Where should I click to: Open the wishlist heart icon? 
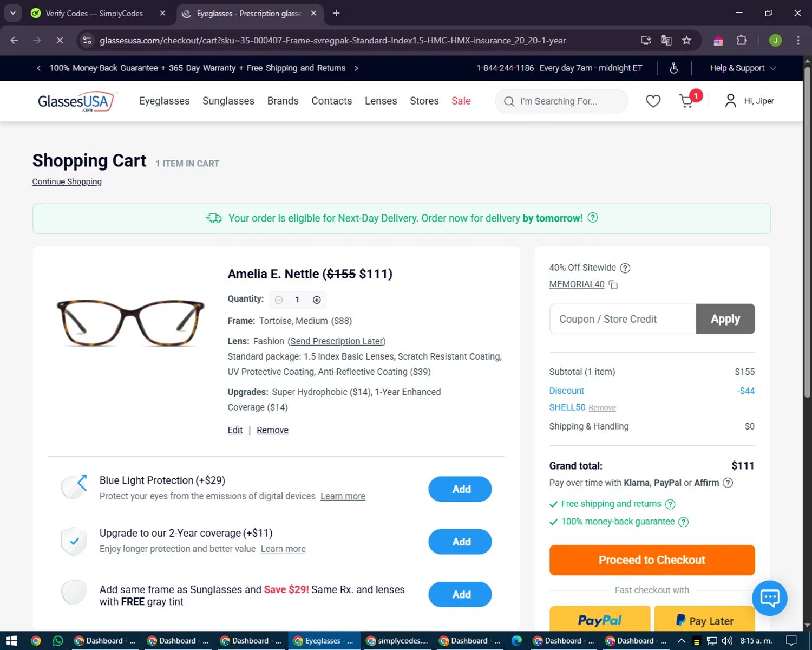click(x=653, y=101)
